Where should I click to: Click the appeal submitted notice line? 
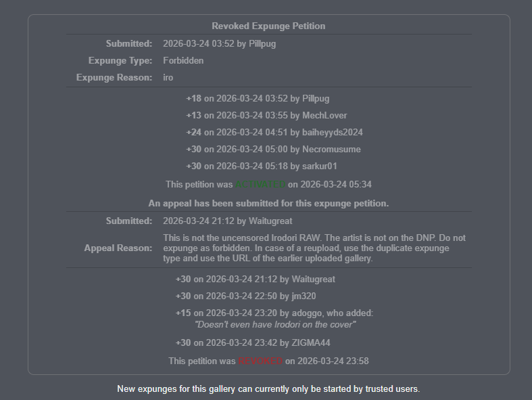pyautogui.click(x=268, y=204)
